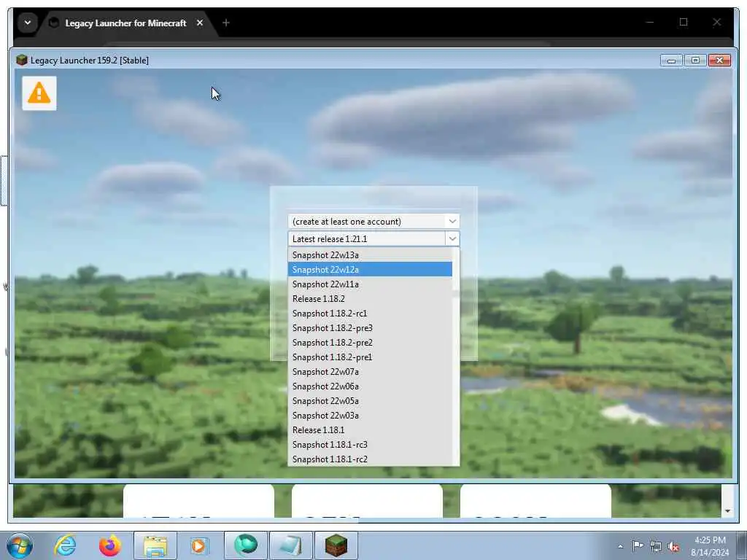Maximize the Legacy Launcher 159.2 window
Viewport: 747px width, 560px height.
(x=695, y=61)
